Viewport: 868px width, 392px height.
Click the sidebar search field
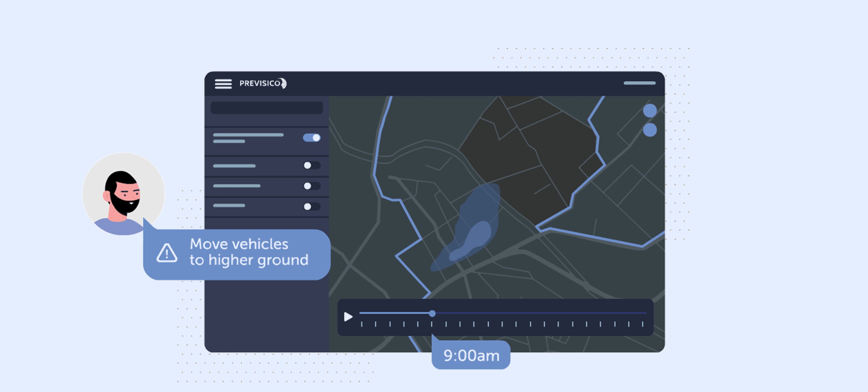[x=267, y=107]
